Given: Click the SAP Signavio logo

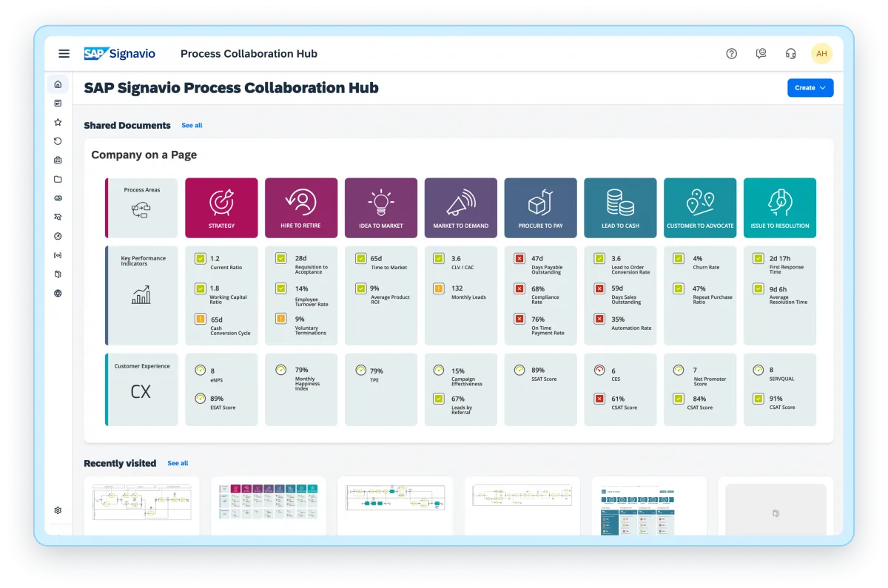Looking at the screenshot, I should click(x=119, y=53).
